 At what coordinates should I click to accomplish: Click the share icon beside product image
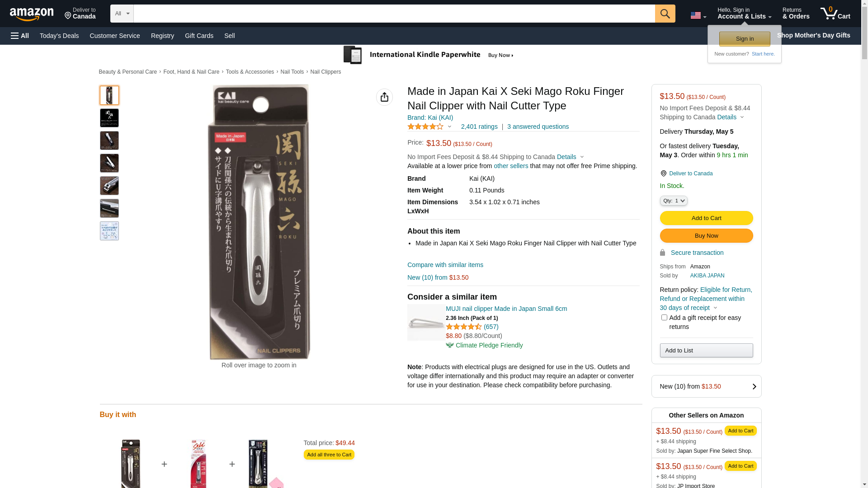tap(384, 97)
